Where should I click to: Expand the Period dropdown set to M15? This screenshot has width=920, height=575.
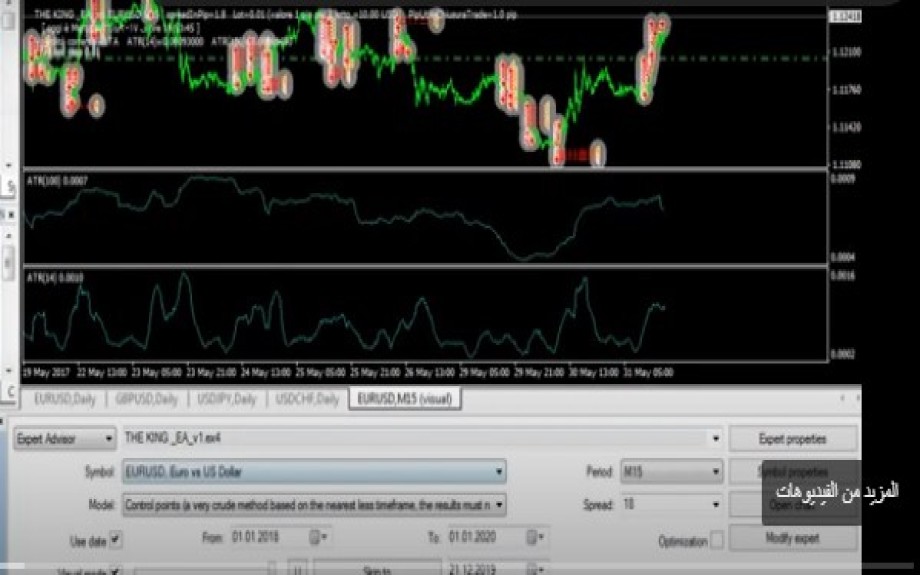[x=715, y=472]
